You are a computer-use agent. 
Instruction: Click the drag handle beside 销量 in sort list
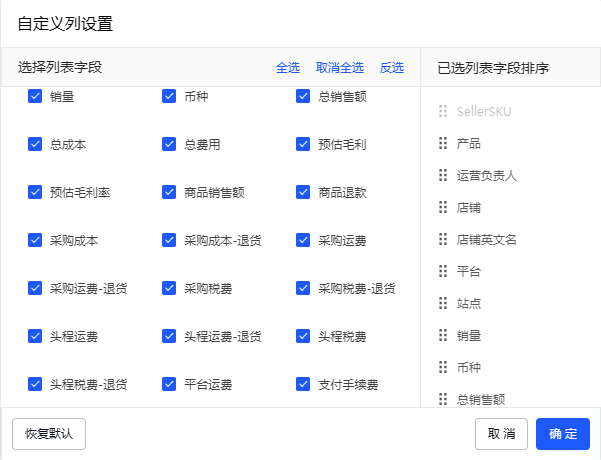[443, 335]
